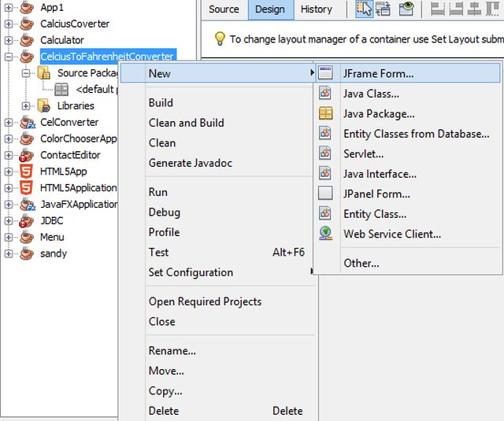This screenshot has height=421, width=504.
Task: Select Clean from context menu
Action: pyautogui.click(x=217, y=143)
